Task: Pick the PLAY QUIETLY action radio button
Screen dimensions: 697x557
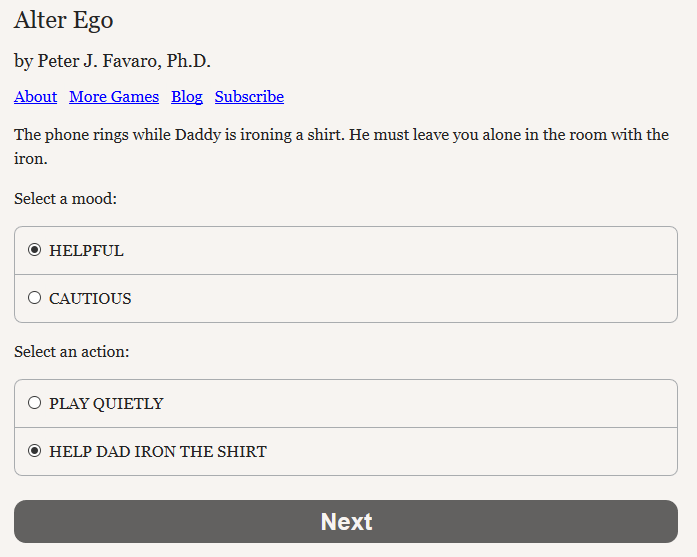Action: coord(34,403)
